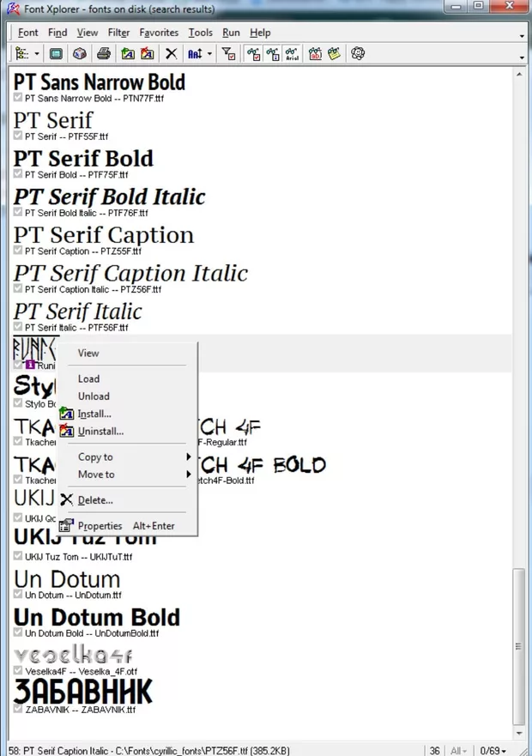
Task: Open the Favorites menu
Action: (159, 33)
